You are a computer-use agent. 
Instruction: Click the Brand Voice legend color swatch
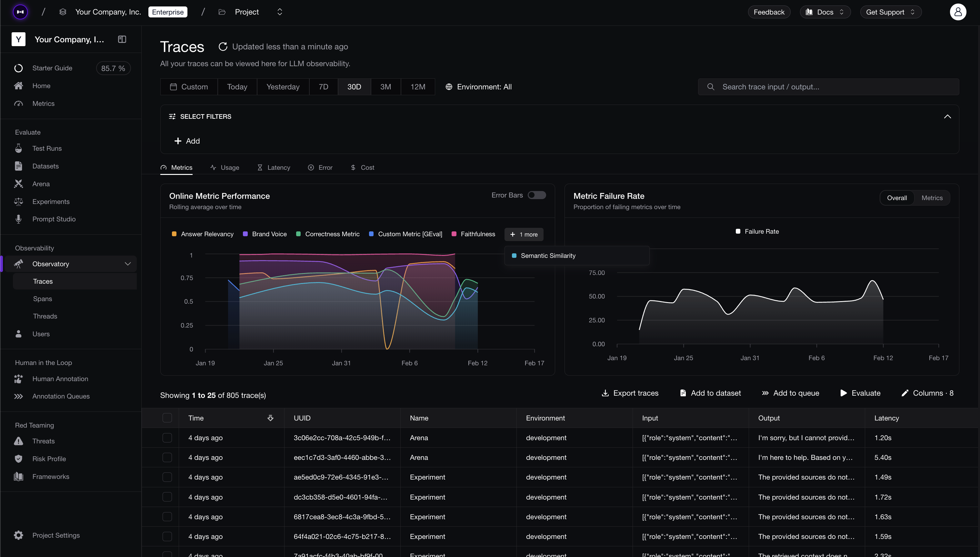(x=245, y=234)
